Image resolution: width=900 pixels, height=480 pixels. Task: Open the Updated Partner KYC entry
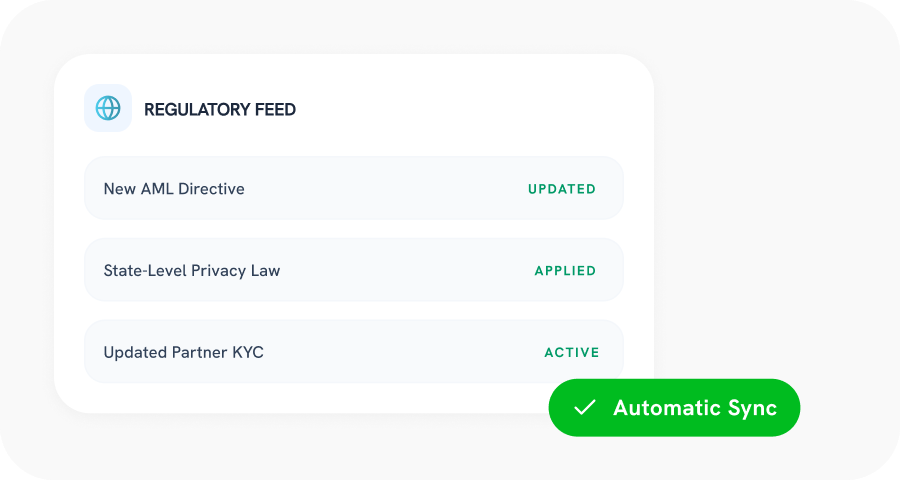pos(183,353)
